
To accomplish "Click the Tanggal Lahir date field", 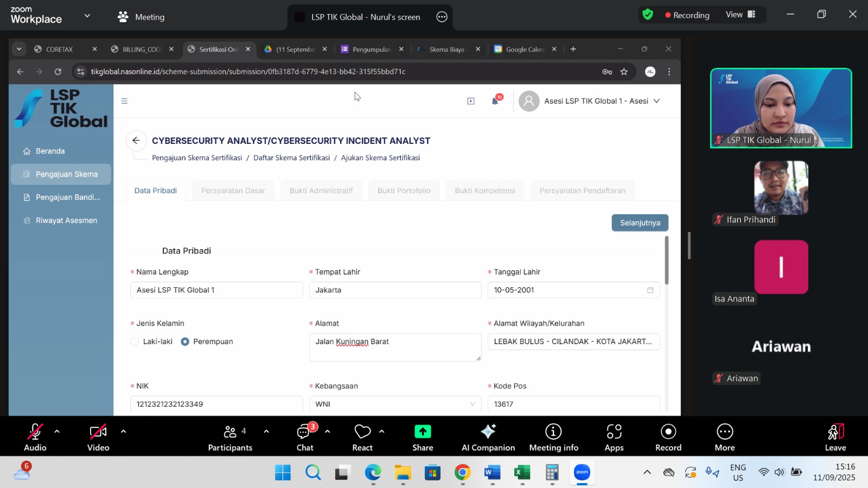I will tap(567, 290).
